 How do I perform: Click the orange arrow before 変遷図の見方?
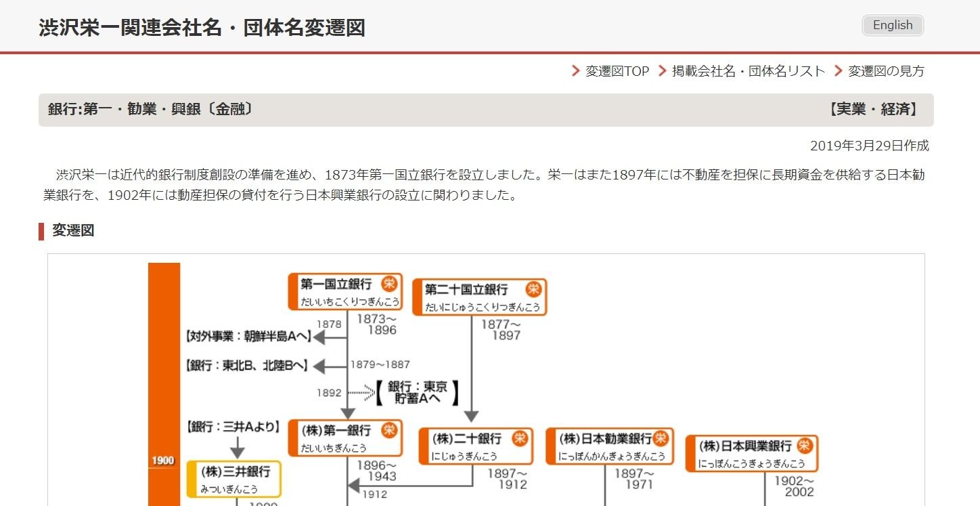pyautogui.click(x=839, y=71)
